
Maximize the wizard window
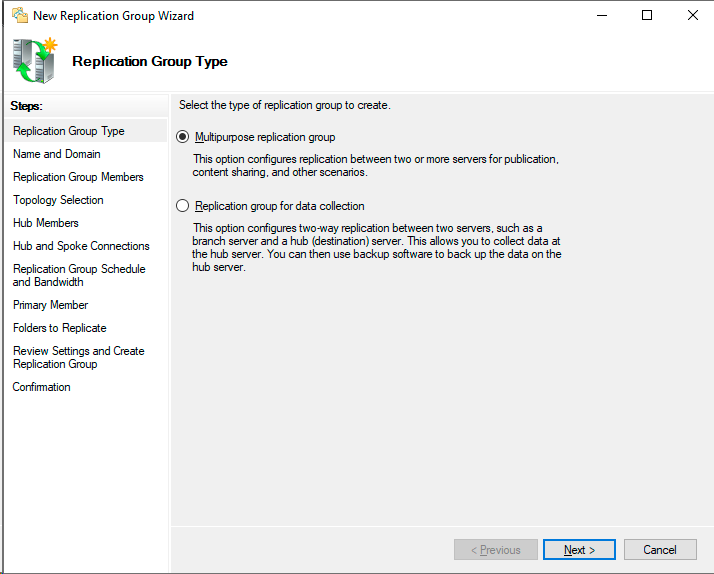pos(647,16)
